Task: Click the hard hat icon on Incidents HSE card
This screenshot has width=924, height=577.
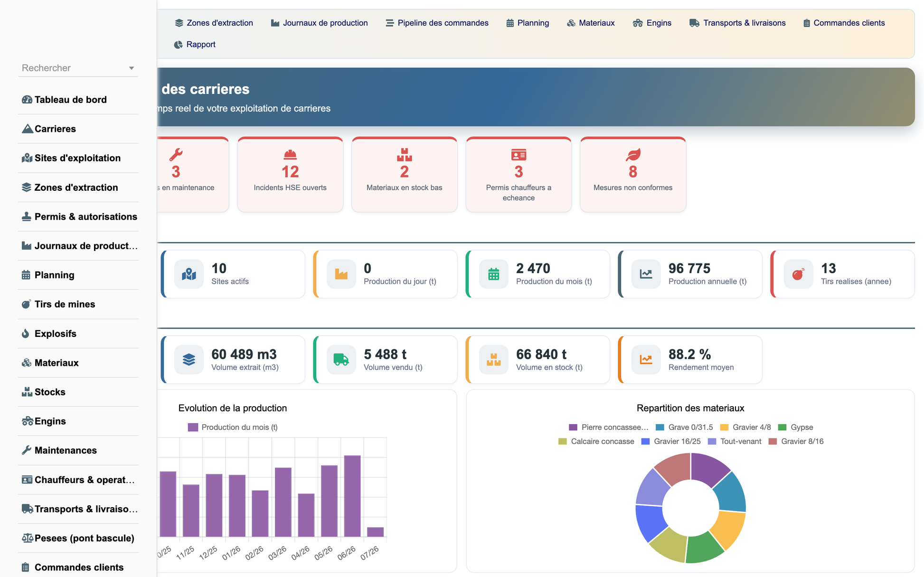Action: (290, 155)
